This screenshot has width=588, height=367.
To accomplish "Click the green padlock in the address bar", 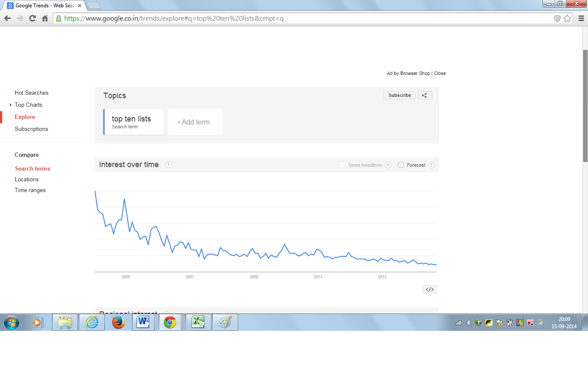I will click(x=59, y=19).
